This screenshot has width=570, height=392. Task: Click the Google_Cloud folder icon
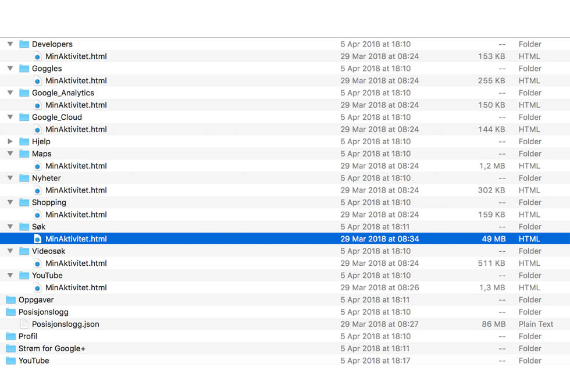pos(24,117)
